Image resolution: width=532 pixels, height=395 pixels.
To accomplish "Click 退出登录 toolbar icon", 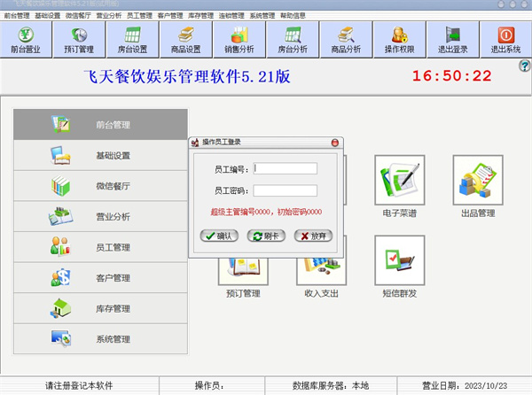I will 452,40.
